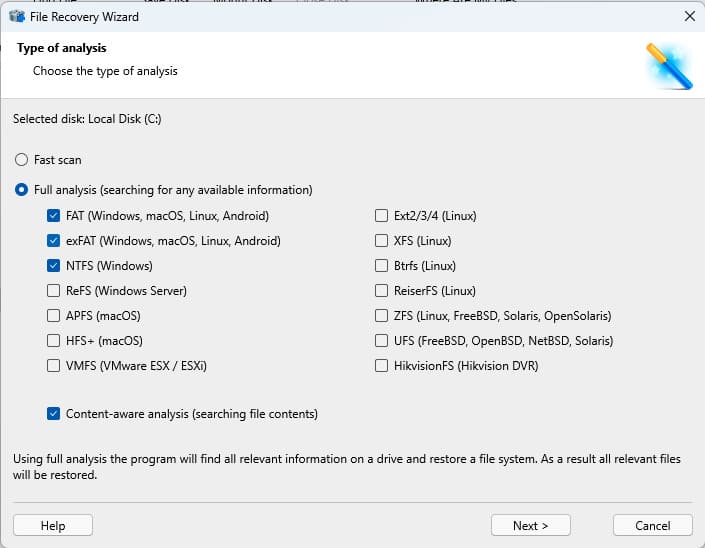Click the File Recovery Wizard title bar icon
The height and width of the screenshot is (548, 705).
(16, 17)
